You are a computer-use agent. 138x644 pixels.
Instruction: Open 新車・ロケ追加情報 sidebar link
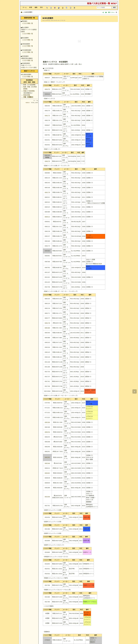29,85
